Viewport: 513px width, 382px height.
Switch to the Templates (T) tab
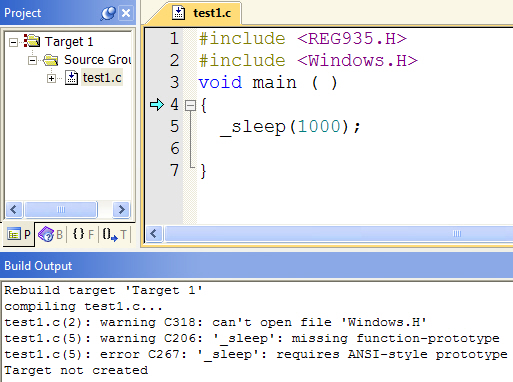pyautogui.click(x=115, y=235)
